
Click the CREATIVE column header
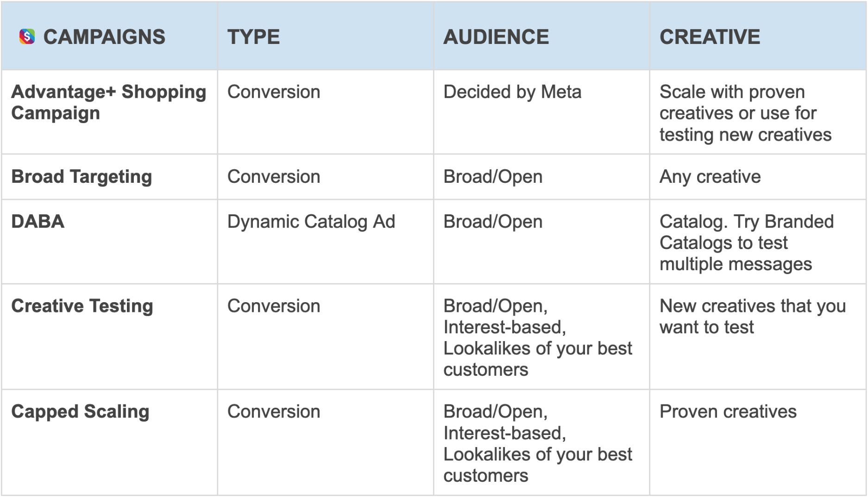coord(710,37)
